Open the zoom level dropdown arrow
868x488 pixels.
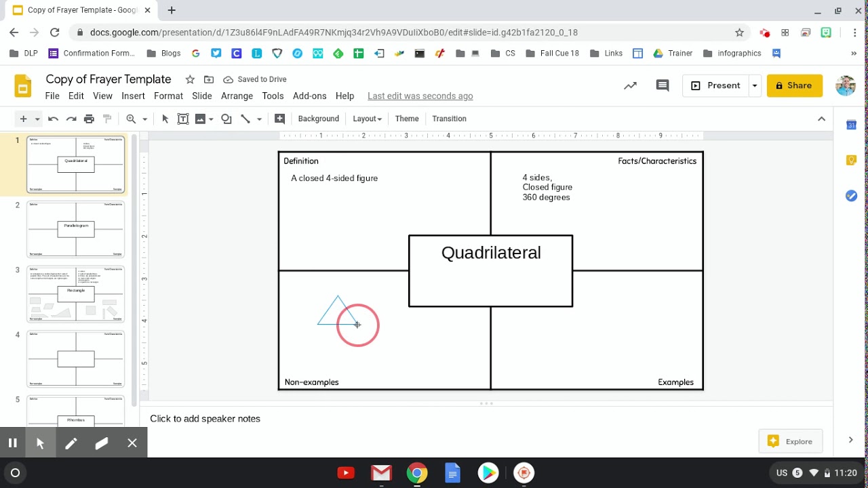[145, 119]
